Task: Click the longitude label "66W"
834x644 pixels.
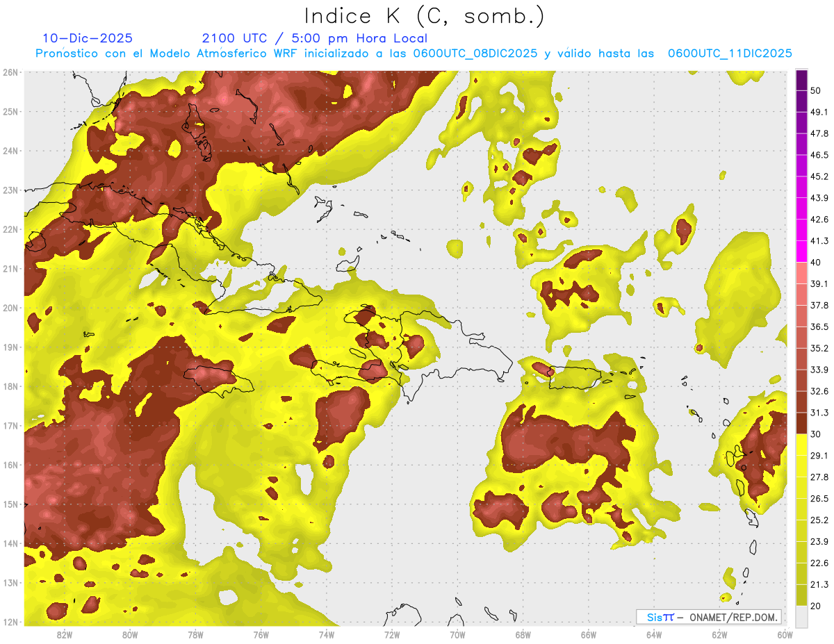Action: click(x=589, y=634)
